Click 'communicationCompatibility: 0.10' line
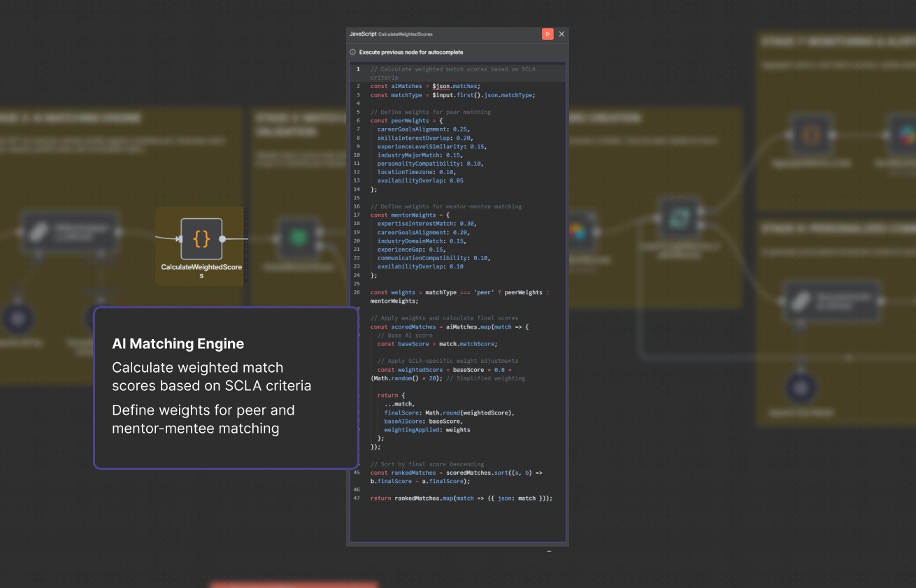This screenshot has height=588, width=916. pos(434,258)
